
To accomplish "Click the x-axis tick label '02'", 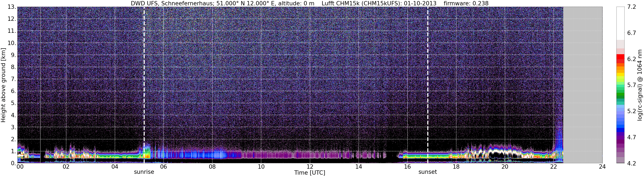I will 66,167.
